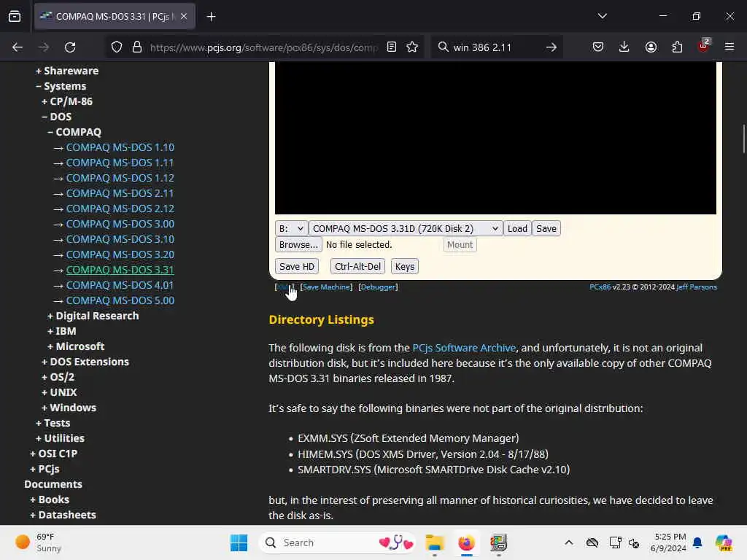
Task: Click the black emulator screen area
Action: tap(495, 138)
